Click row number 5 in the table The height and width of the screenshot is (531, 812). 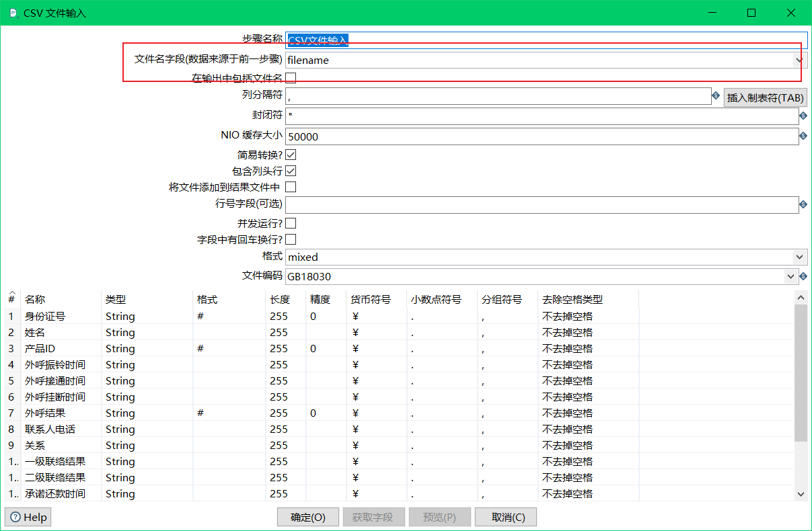pyautogui.click(x=11, y=380)
